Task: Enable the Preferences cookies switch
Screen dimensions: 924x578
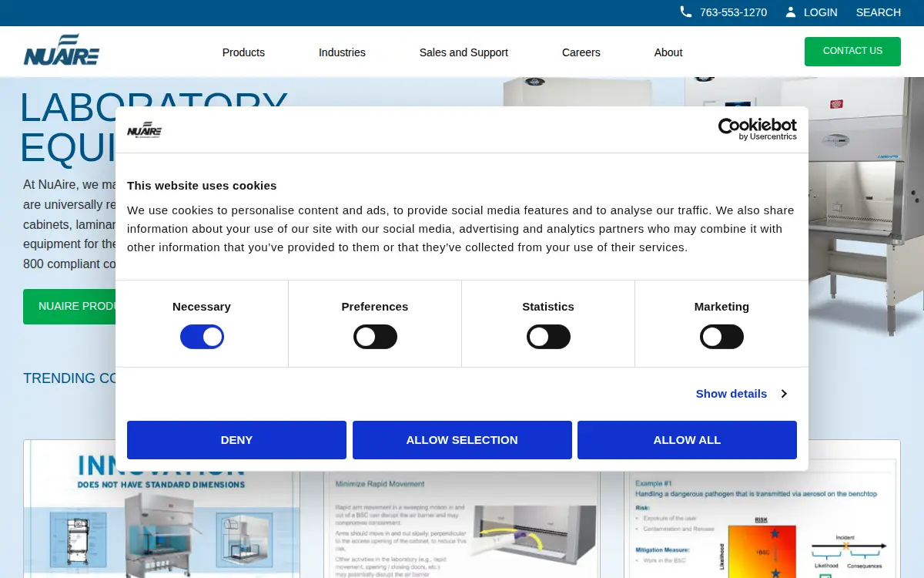Action: tap(375, 337)
